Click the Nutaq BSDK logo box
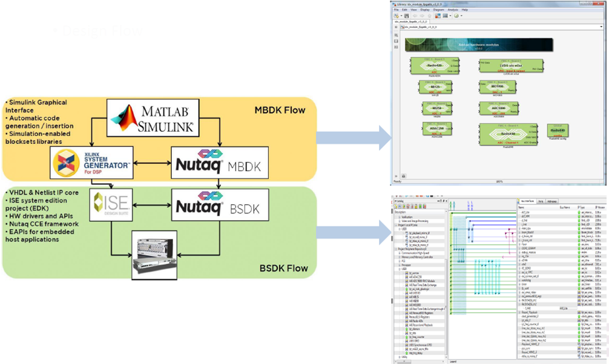Image resolution: width=609 pixels, height=364 pixels. 220,205
